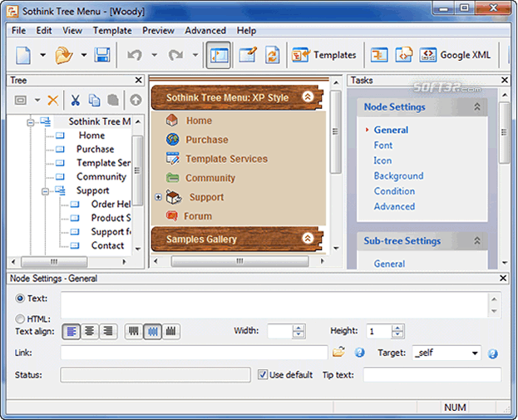518x420 pixels.
Task: Expand Support item in preview menu
Action: point(158,197)
